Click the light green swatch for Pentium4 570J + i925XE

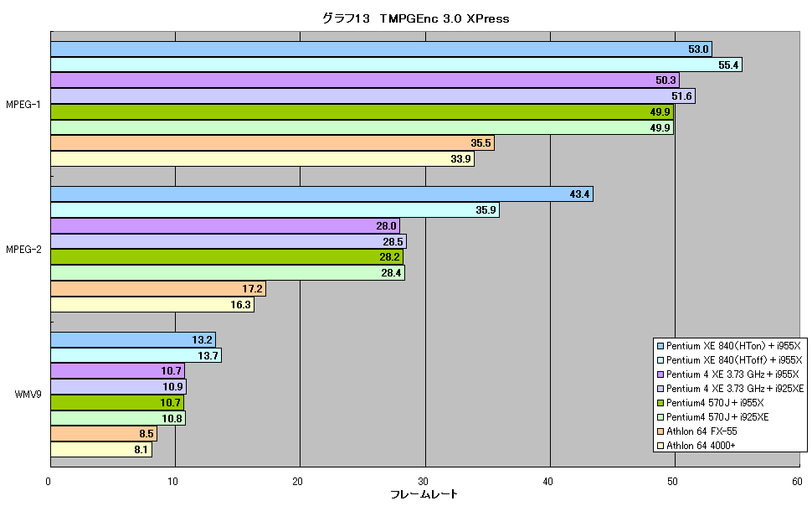click(660, 417)
